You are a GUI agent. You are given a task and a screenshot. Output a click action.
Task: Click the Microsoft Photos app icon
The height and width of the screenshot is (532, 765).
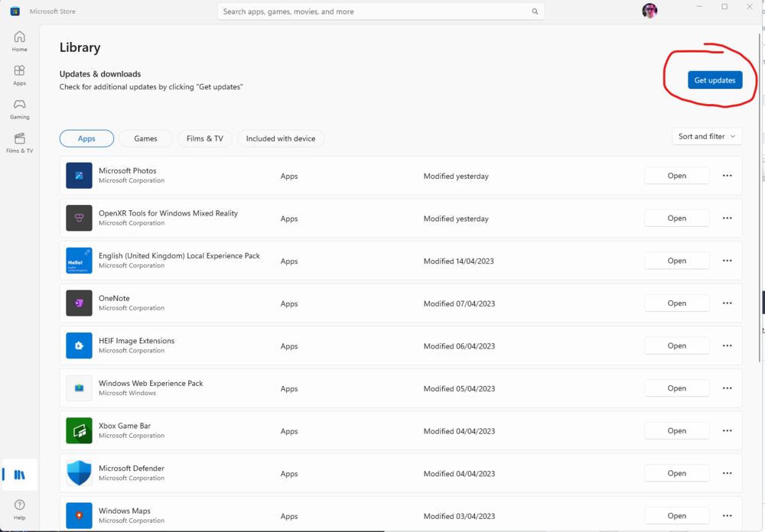pos(79,176)
